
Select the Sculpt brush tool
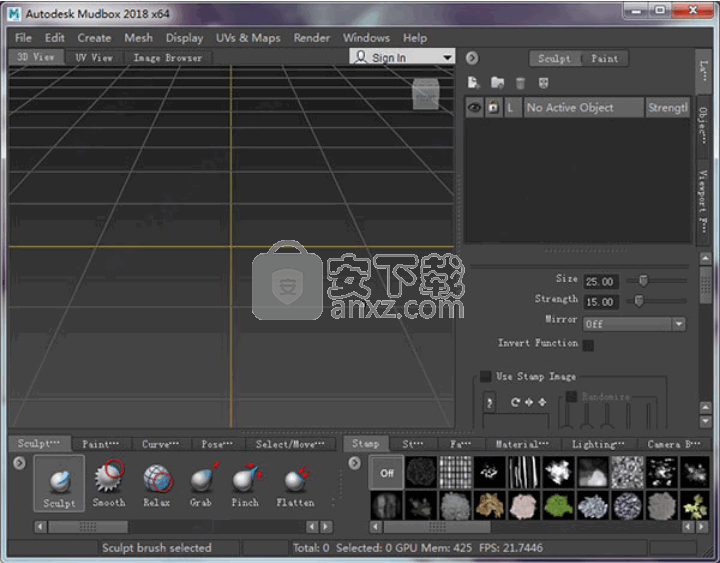pyautogui.click(x=59, y=484)
